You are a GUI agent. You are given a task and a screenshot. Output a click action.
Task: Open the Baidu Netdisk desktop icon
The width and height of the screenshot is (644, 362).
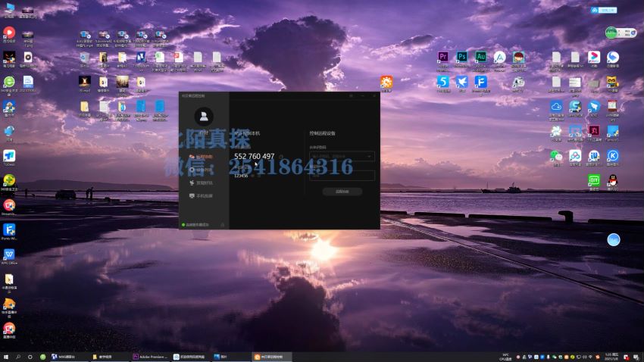575,156
